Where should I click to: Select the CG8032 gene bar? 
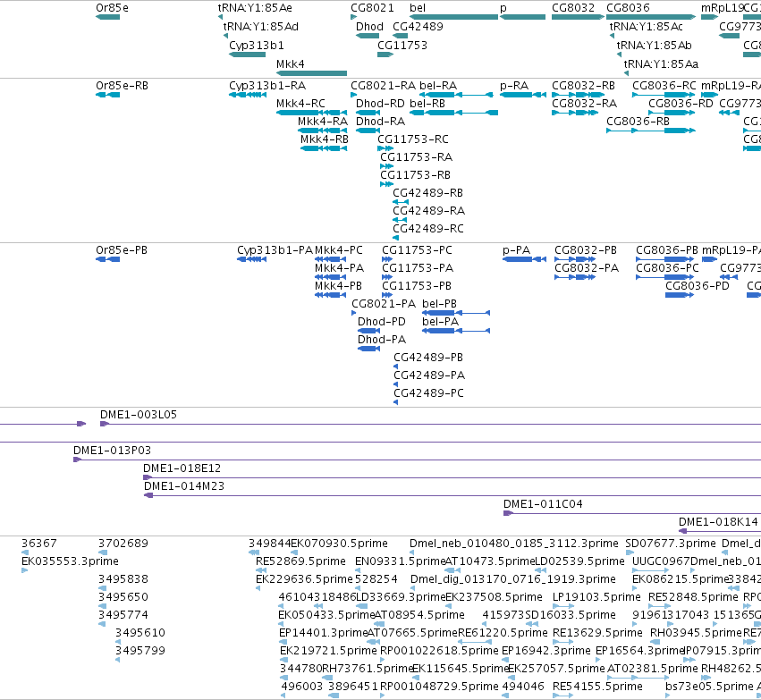coord(578,17)
